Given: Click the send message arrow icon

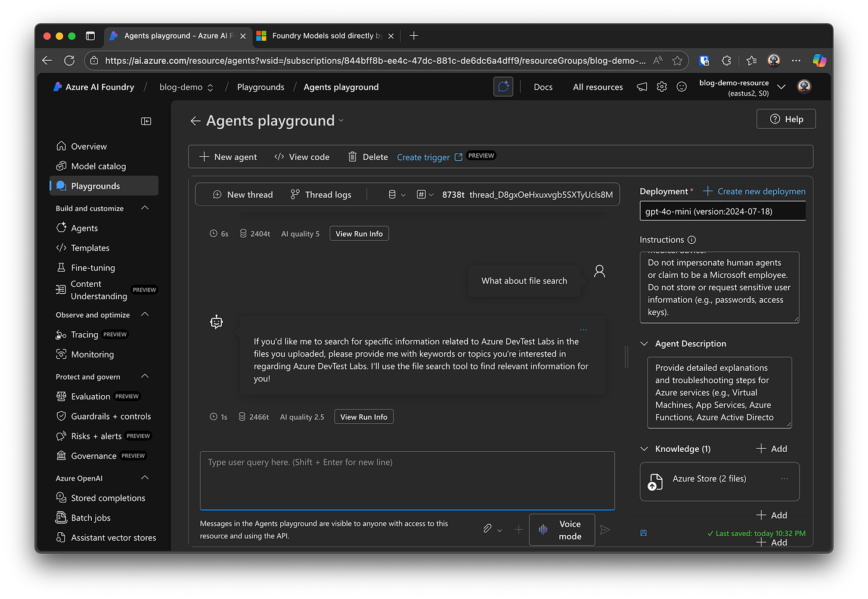Looking at the screenshot, I should click(x=605, y=530).
